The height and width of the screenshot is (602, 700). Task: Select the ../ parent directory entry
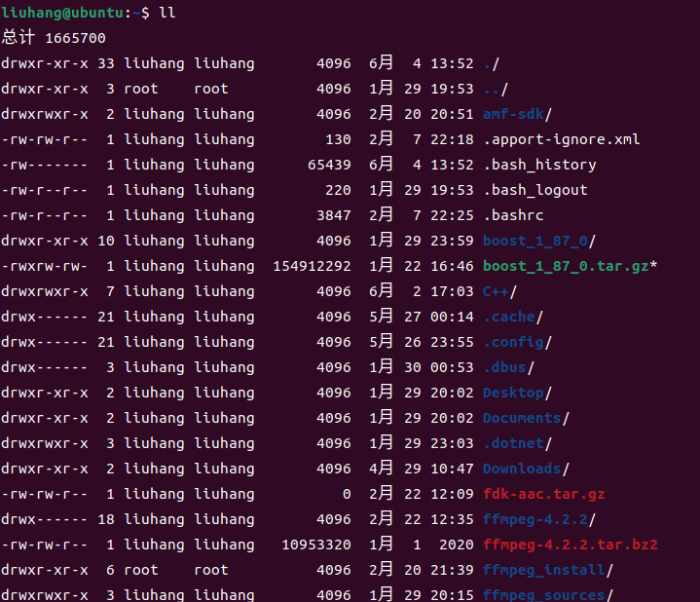(496, 90)
